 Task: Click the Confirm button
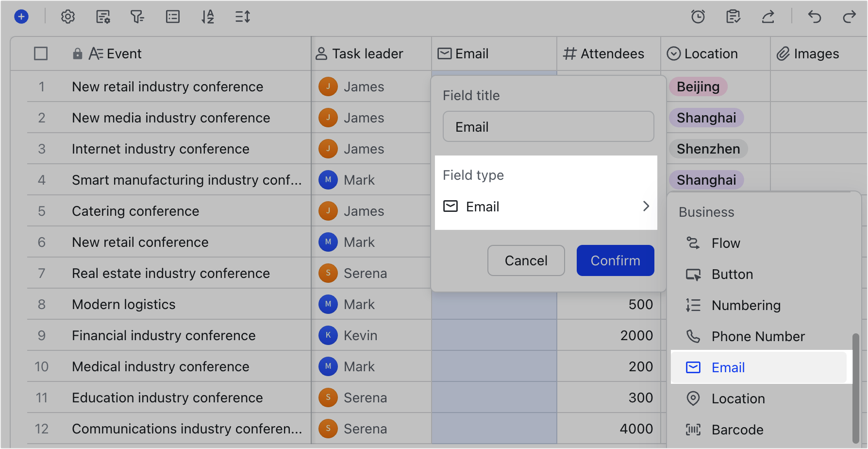(x=615, y=260)
